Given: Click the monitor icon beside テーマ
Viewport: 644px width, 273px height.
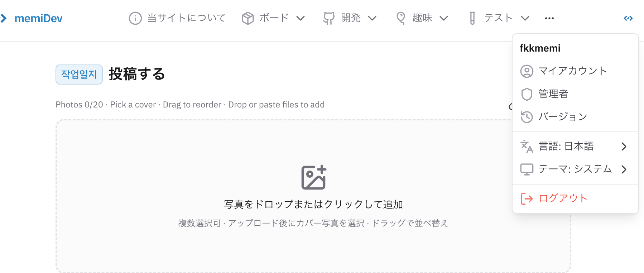Looking at the screenshot, I should [x=527, y=169].
